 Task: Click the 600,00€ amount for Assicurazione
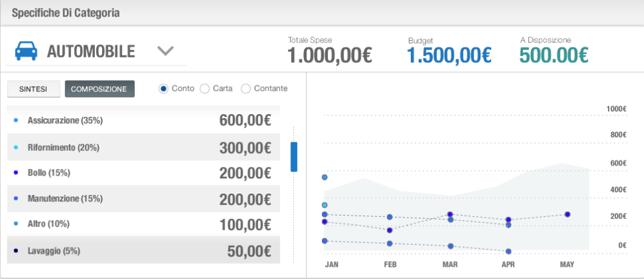(x=245, y=121)
